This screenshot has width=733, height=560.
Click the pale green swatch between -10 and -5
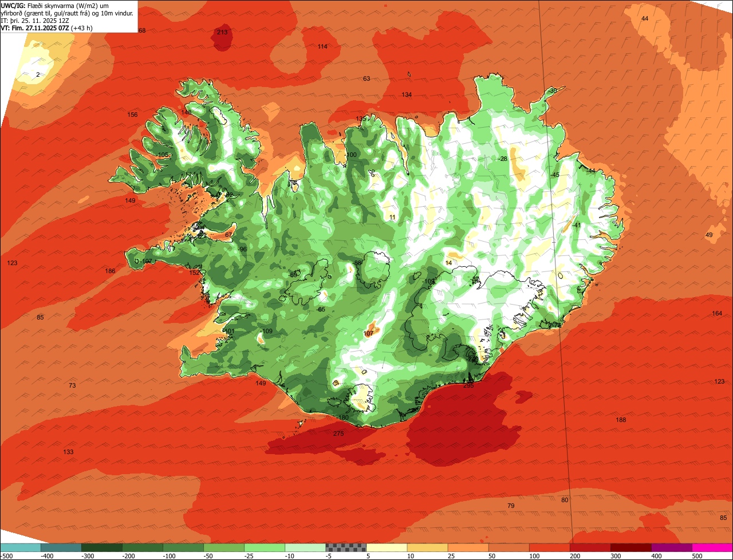pos(305,547)
